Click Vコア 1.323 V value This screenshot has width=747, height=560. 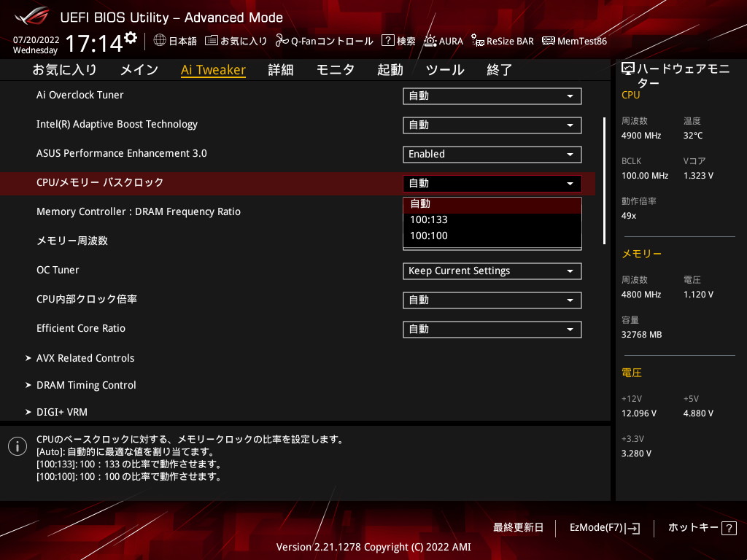click(698, 176)
